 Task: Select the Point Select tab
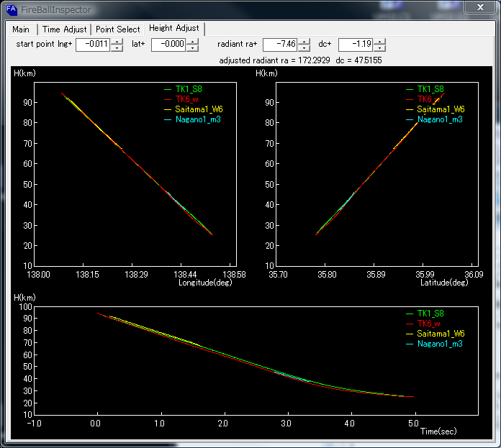coord(118,29)
